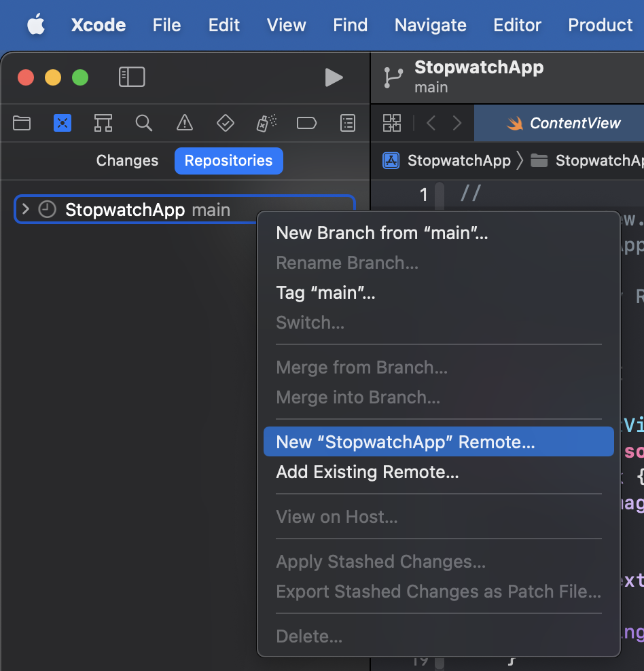Open the Debug navigator spray icon
Viewport: 644px width, 671px height.
(x=266, y=123)
